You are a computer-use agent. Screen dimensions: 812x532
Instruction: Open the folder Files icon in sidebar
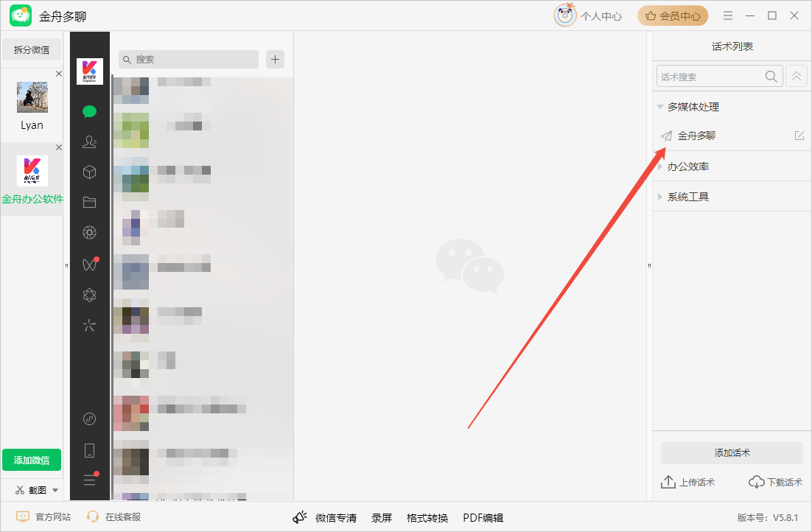(x=90, y=202)
